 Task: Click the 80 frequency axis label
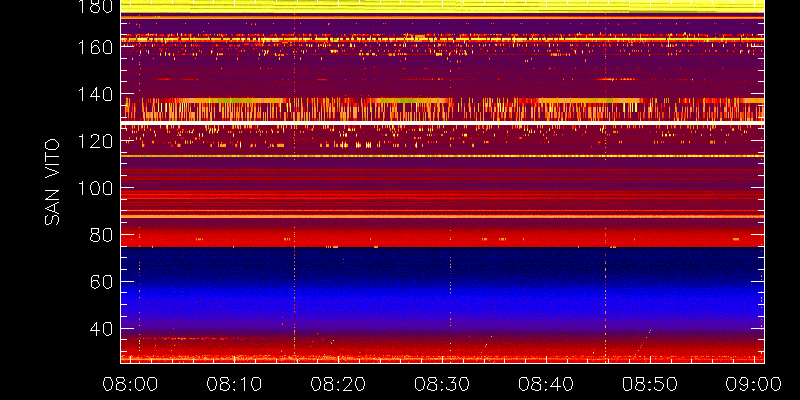coord(101,235)
